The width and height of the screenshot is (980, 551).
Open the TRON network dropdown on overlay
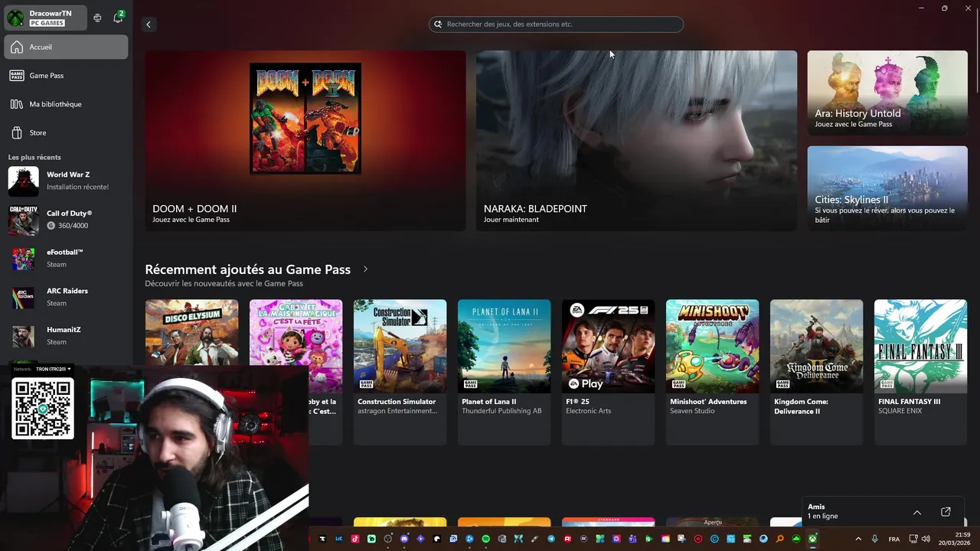pyautogui.click(x=54, y=369)
